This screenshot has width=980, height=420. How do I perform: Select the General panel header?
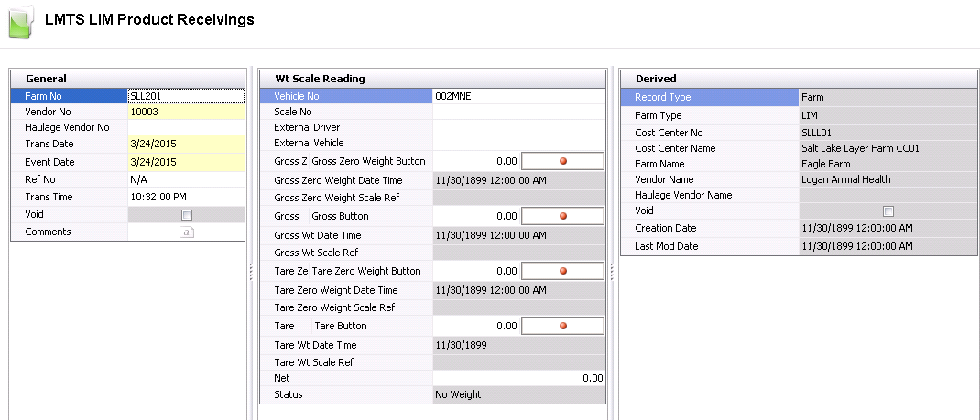coord(46,79)
